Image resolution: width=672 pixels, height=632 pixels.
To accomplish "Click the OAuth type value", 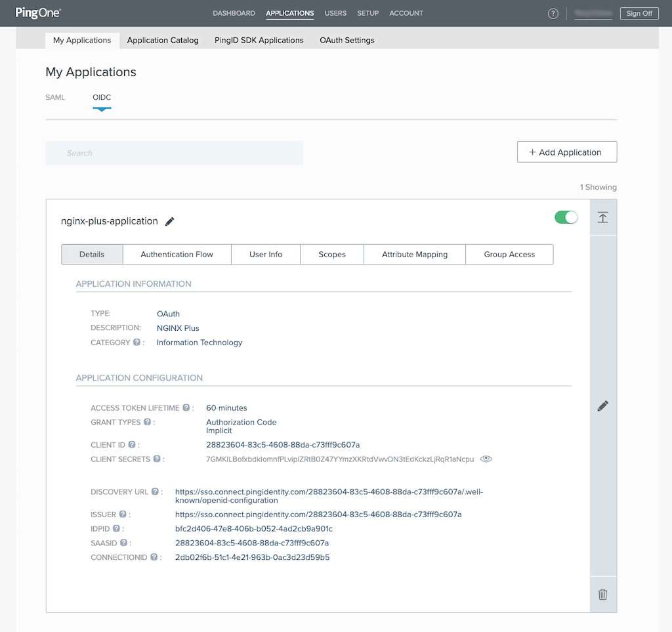I will click(x=168, y=314).
